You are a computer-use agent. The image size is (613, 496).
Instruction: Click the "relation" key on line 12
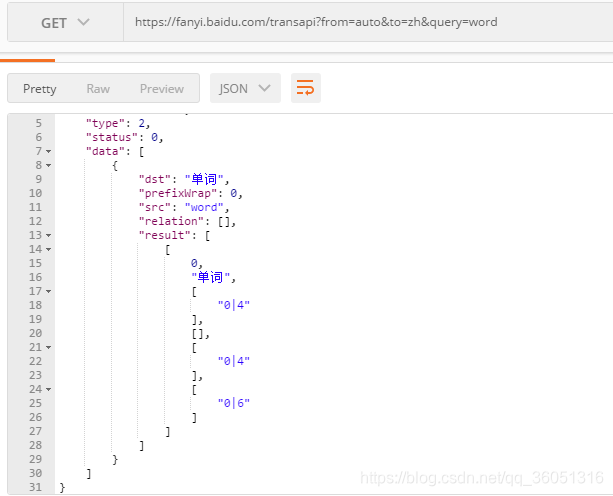(x=171, y=221)
